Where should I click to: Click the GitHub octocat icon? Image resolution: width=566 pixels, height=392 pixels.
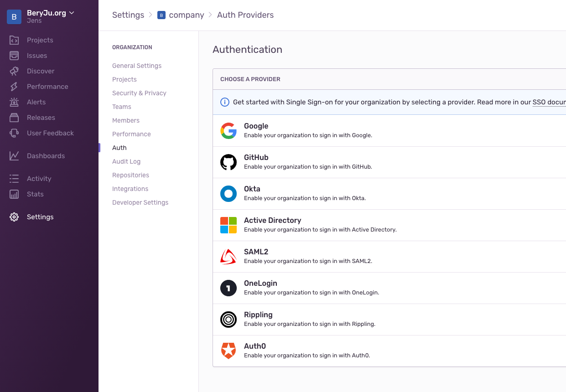click(228, 162)
